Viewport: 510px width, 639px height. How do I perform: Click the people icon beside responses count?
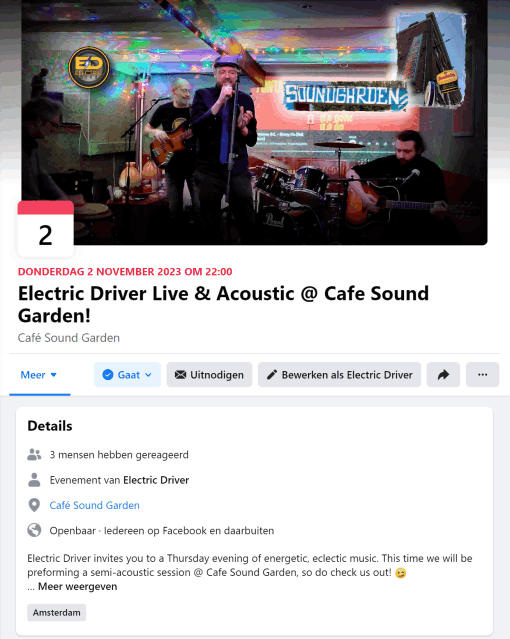[34, 454]
